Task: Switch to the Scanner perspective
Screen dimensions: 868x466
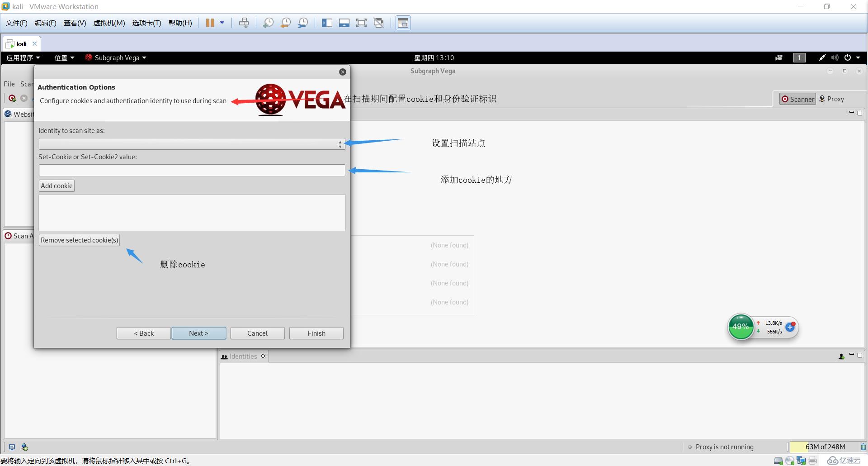Action: [x=798, y=99]
